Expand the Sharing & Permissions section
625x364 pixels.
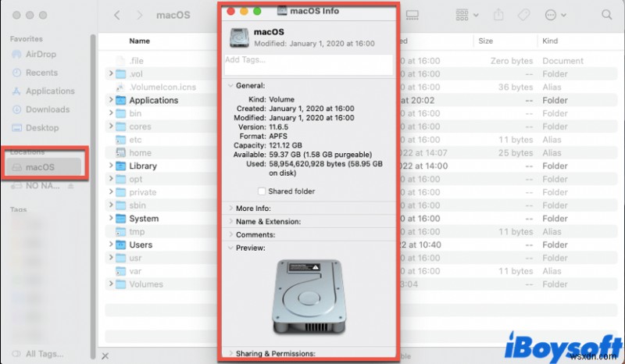click(x=230, y=353)
